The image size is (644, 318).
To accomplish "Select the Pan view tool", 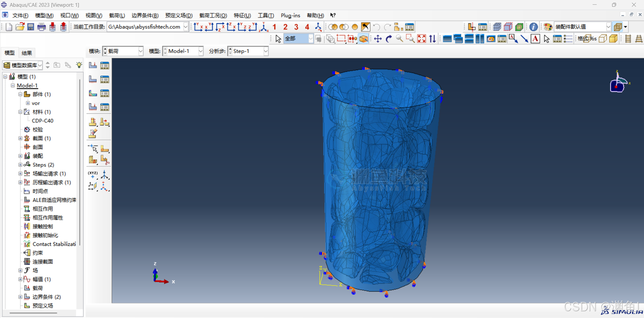I will [378, 39].
